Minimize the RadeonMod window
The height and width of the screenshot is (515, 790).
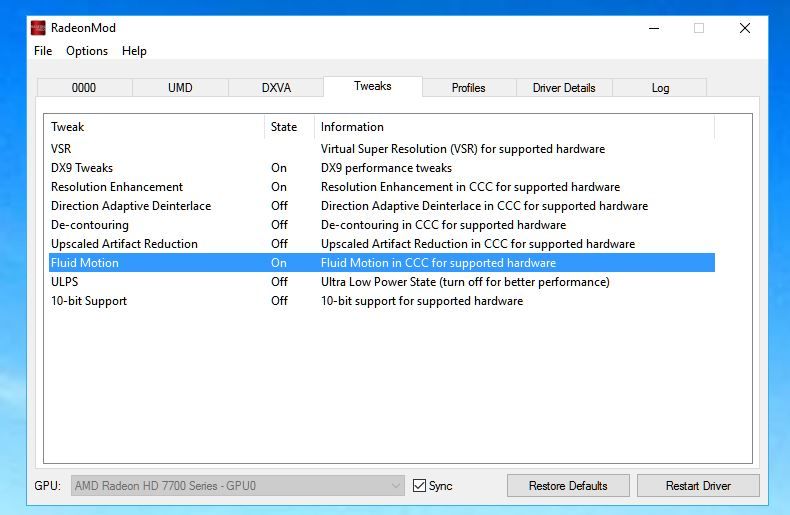coord(654,28)
